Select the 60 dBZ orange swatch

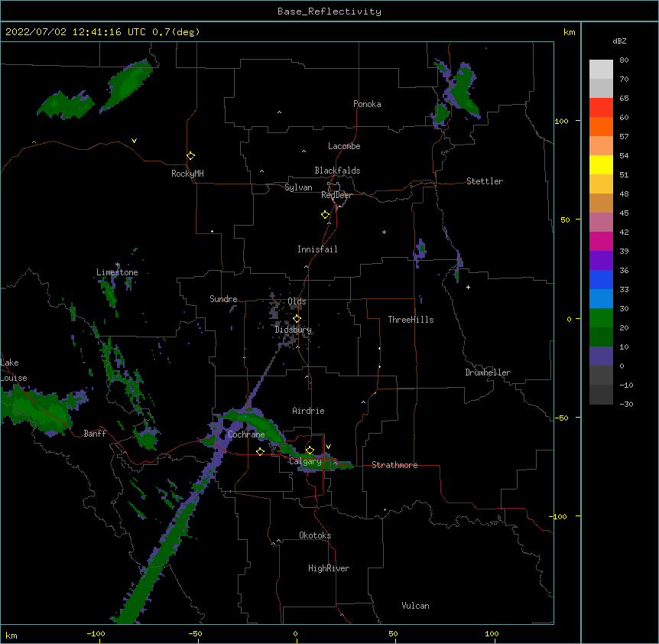pyautogui.click(x=601, y=126)
